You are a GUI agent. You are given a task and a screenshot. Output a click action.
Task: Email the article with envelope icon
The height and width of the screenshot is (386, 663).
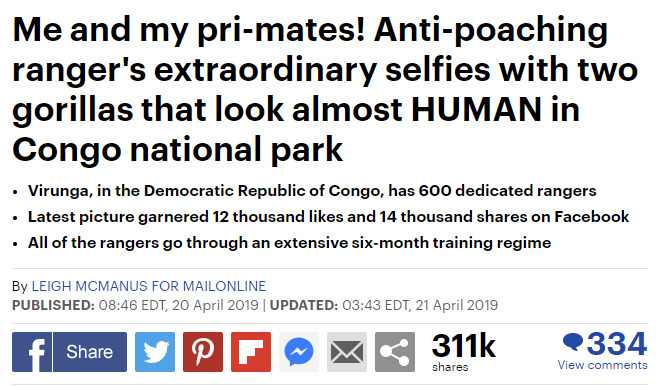347,352
